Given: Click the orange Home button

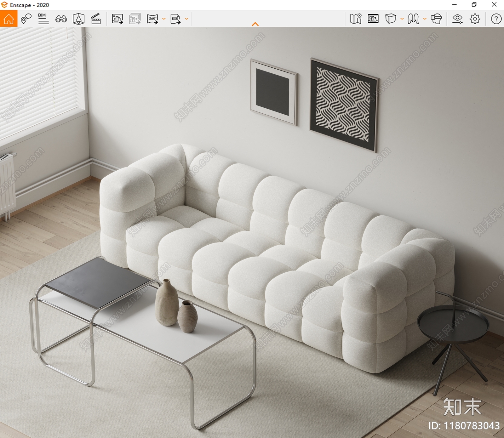Looking at the screenshot, I should pos(9,19).
